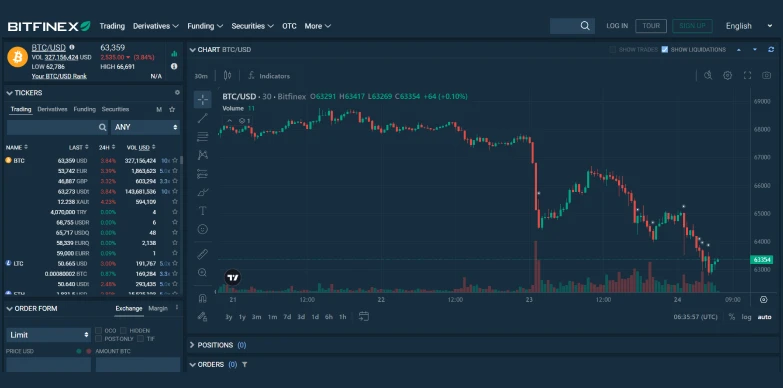The height and width of the screenshot is (388, 783).
Task: Click the SIGN UP button
Action: 692,26
